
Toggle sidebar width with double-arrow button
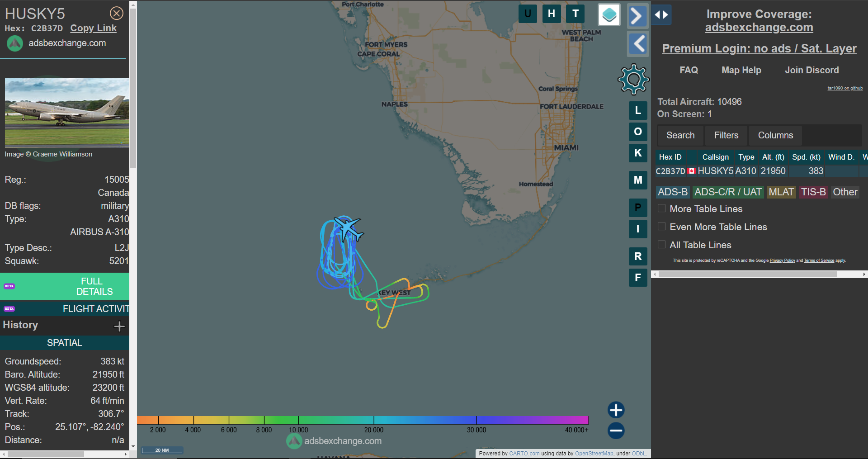pos(661,15)
